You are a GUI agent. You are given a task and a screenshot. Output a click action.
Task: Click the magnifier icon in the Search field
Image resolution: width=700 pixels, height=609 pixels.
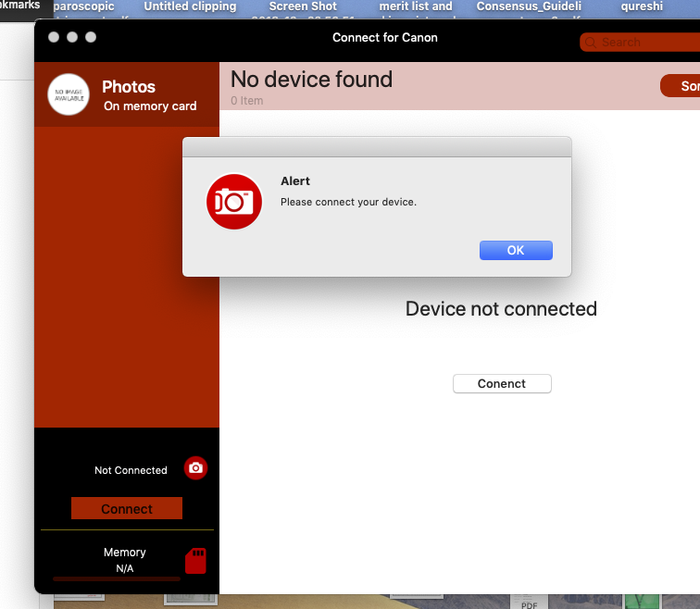click(x=591, y=43)
